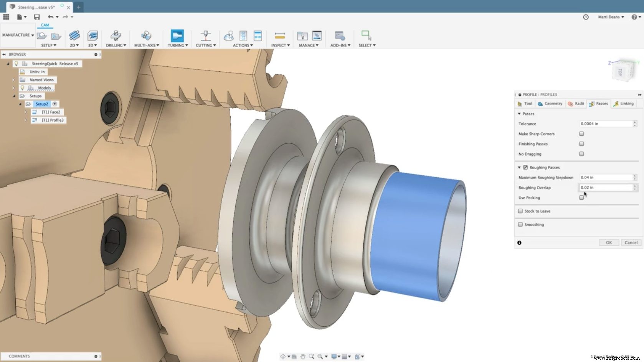The image size is (644, 362).
Task: Switch to the Geometry tab
Action: point(550,104)
